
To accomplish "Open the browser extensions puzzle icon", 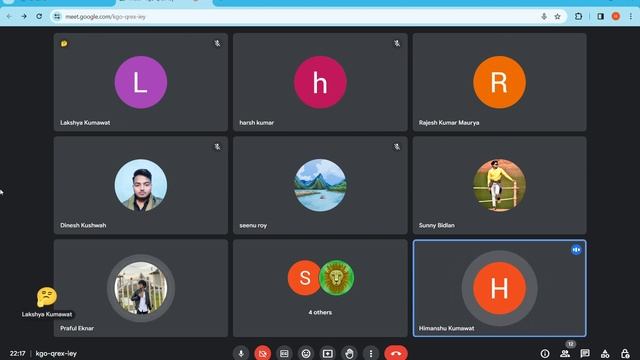I will [x=578, y=16].
